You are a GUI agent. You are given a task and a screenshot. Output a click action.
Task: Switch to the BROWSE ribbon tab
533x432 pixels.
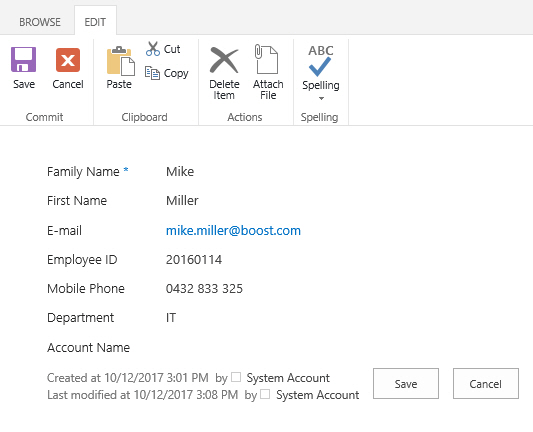coord(40,22)
